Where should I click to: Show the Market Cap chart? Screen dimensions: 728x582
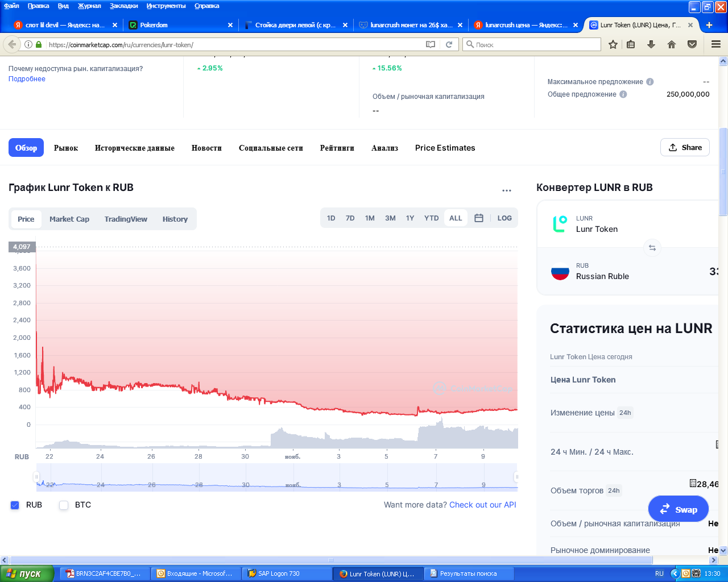click(69, 219)
